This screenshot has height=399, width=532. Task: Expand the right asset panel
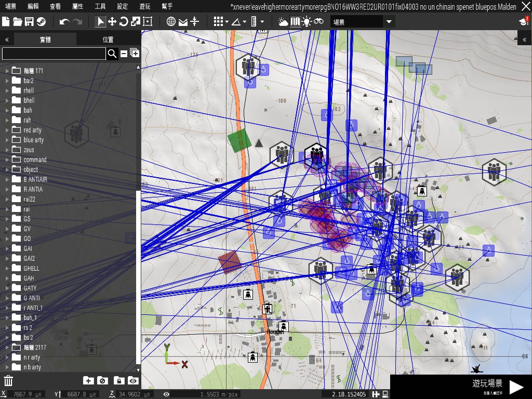pos(525,39)
